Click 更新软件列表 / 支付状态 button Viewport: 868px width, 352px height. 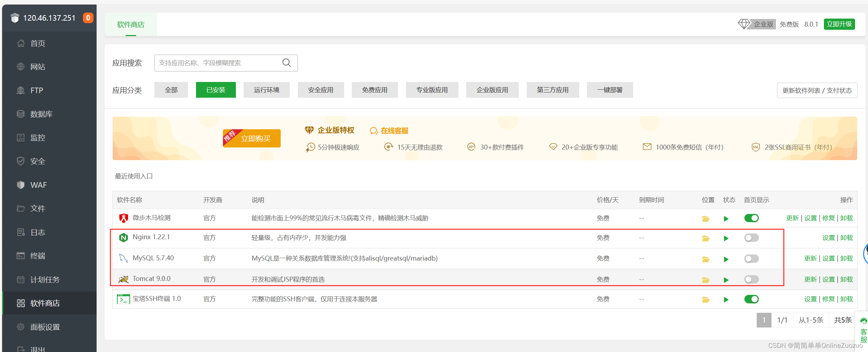pos(817,90)
